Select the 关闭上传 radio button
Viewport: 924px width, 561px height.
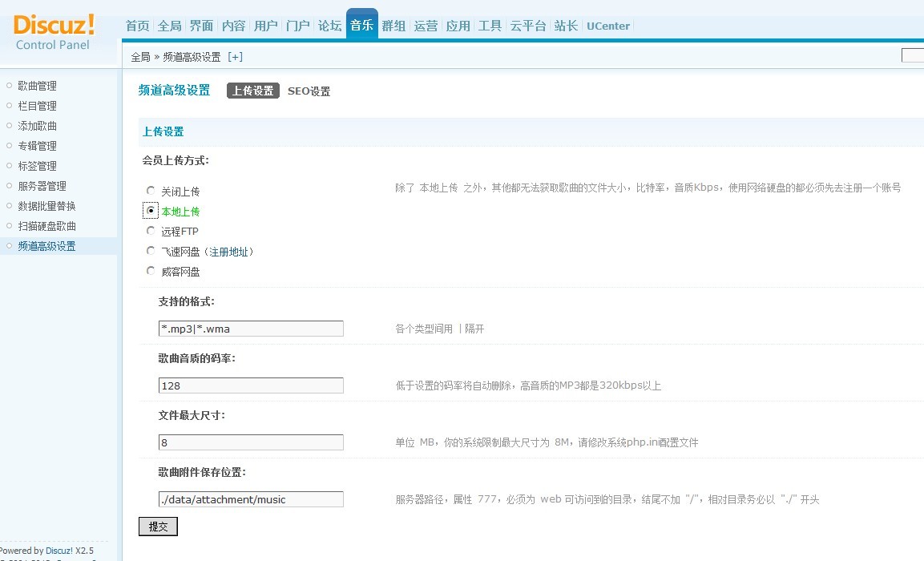coord(151,191)
